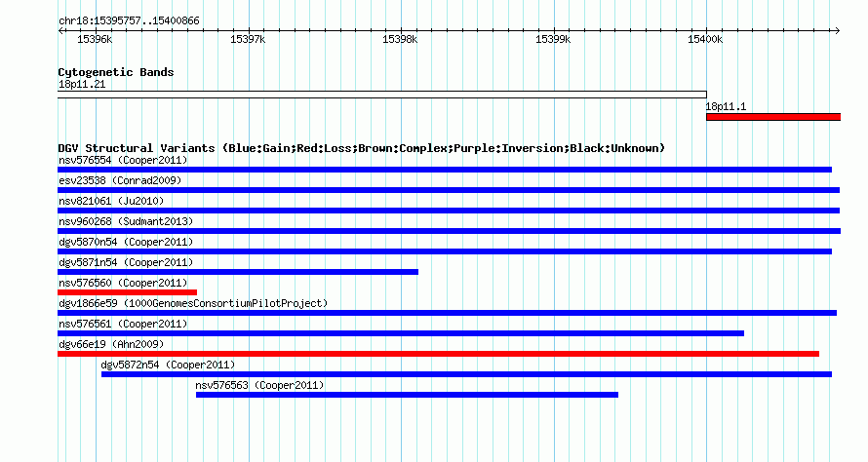Click the esv23538 blue variant bar
Viewport: 868px width, 462px height.
(449, 190)
